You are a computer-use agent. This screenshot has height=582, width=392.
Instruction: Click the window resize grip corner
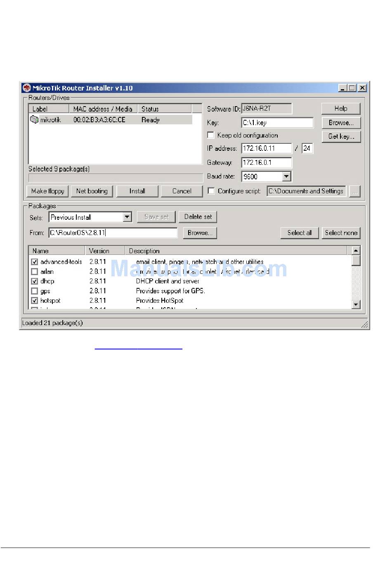pyautogui.click(x=365, y=325)
